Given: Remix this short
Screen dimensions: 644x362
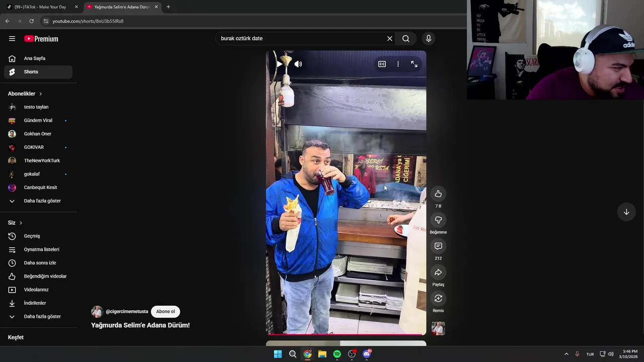Looking at the screenshot, I should click(438, 299).
